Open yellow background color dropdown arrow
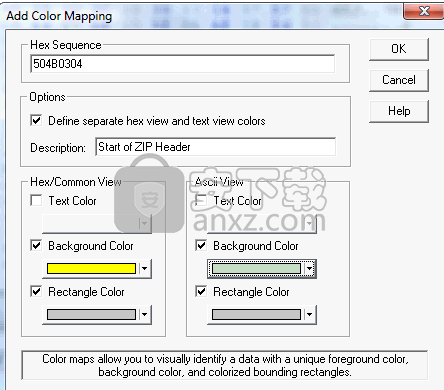 point(144,268)
